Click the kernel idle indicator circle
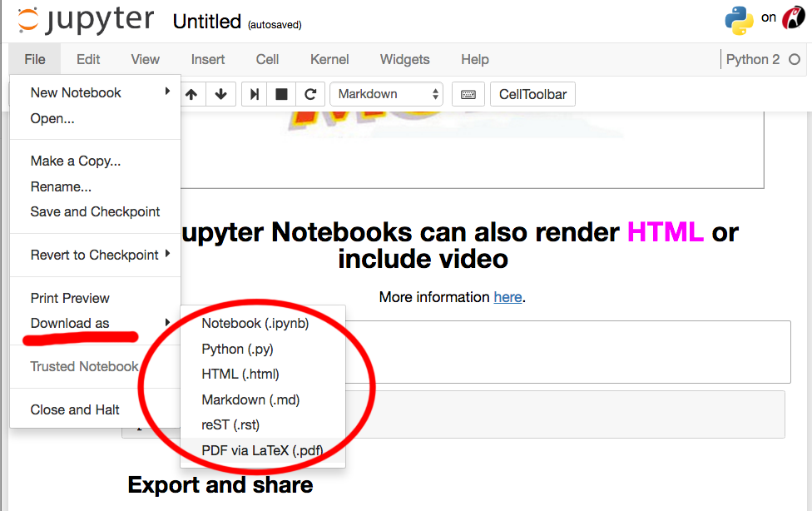Screen dimensions: 812x511 pyautogui.click(x=795, y=60)
